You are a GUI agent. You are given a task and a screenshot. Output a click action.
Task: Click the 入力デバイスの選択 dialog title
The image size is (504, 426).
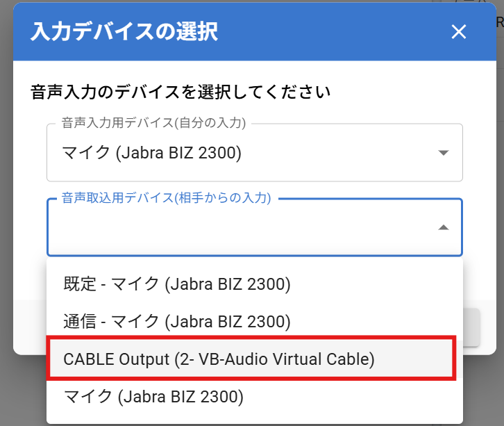pos(124,32)
